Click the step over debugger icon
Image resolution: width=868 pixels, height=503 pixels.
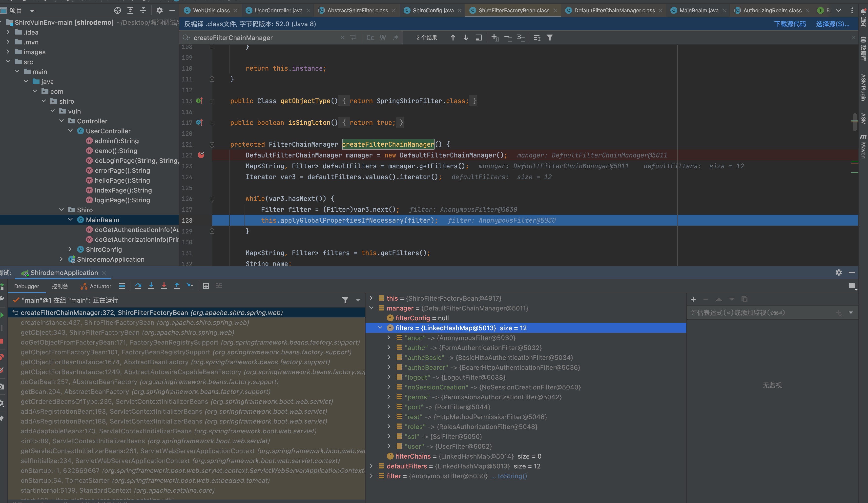coord(138,286)
